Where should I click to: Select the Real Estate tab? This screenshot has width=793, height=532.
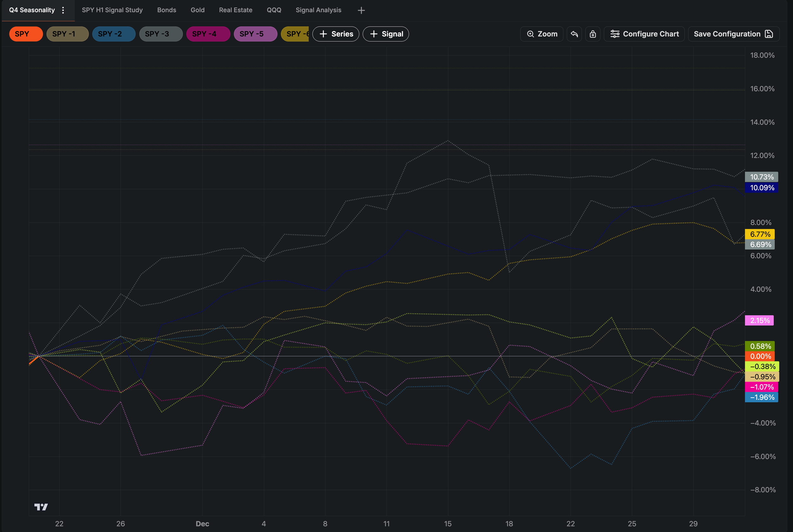point(235,10)
